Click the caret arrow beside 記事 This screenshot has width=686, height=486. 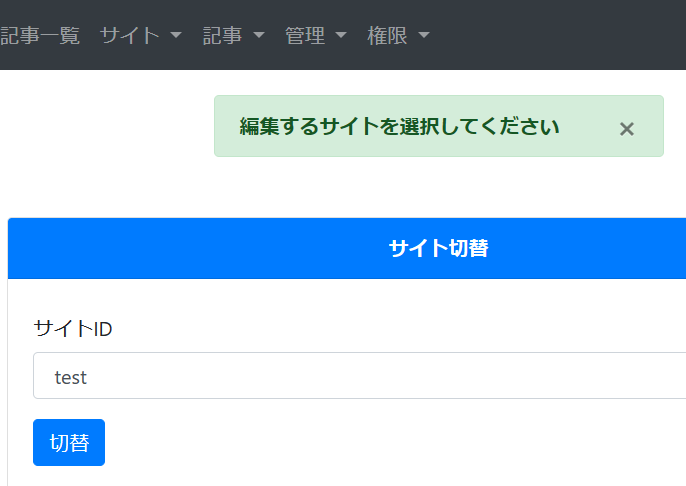point(259,36)
